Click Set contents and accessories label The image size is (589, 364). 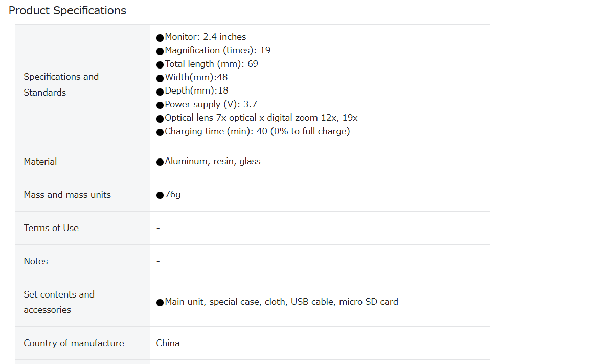59,302
